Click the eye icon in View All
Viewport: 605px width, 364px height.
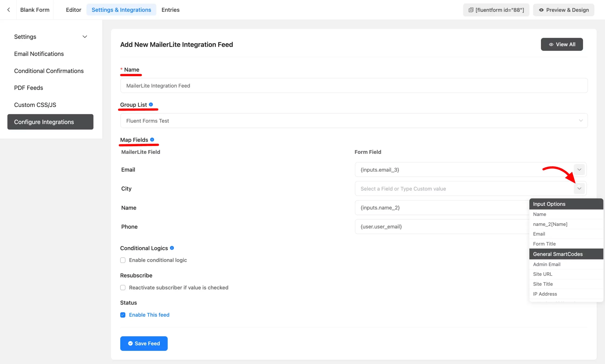pos(551,44)
